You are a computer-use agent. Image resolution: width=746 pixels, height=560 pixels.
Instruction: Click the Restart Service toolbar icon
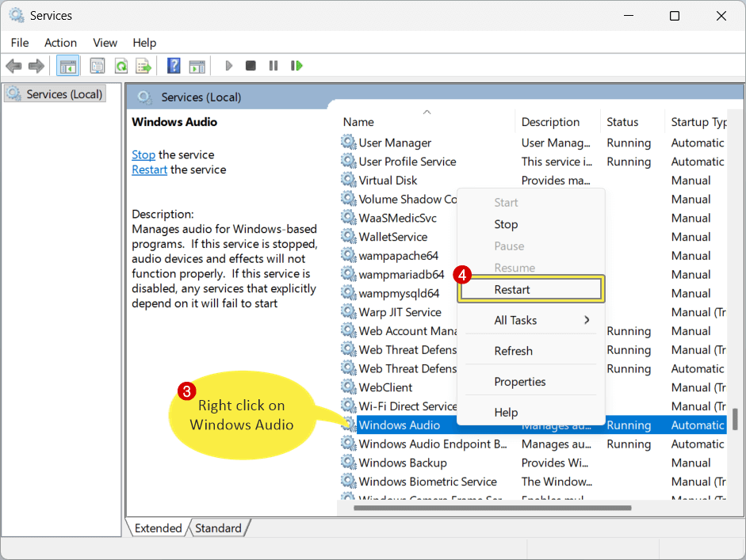296,66
